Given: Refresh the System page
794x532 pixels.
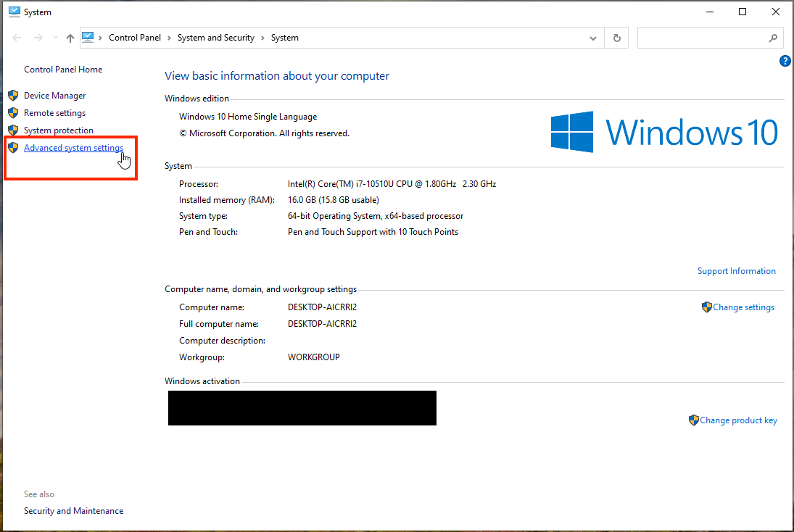Looking at the screenshot, I should pyautogui.click(x=617, y=38).
